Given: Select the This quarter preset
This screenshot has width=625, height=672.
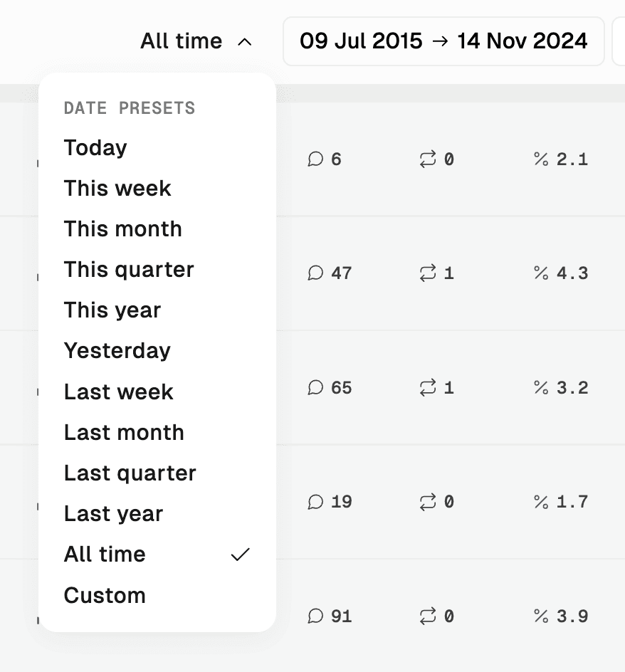Looking at the screenshot, I should coord(129,270).
